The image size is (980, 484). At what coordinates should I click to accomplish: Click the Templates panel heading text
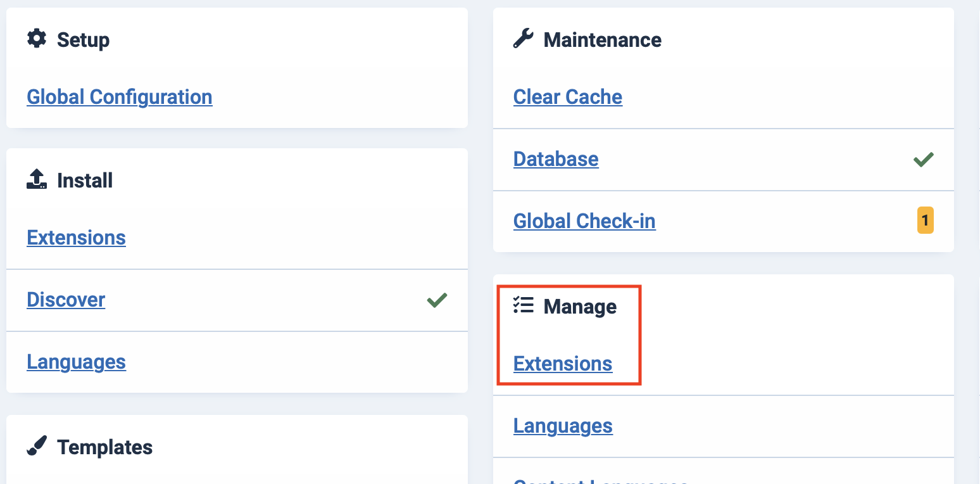point(104,447)
